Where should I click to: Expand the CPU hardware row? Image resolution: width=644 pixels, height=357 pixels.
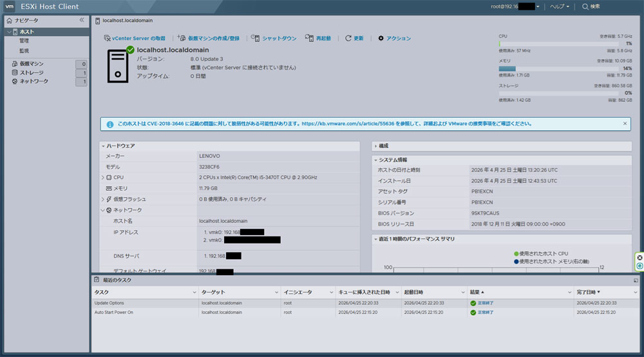[x=102, y=177]
